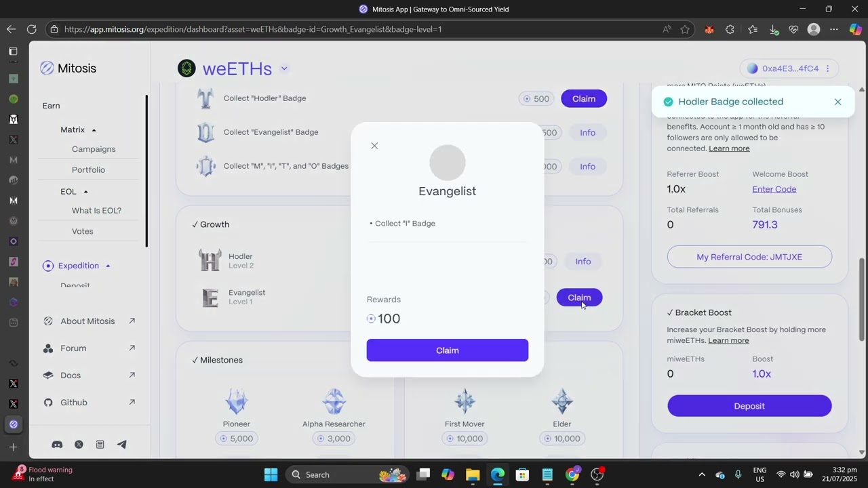The image size is (868, 488).
Task: Click Deposit in Bracket Boost card
Action: 749,406
